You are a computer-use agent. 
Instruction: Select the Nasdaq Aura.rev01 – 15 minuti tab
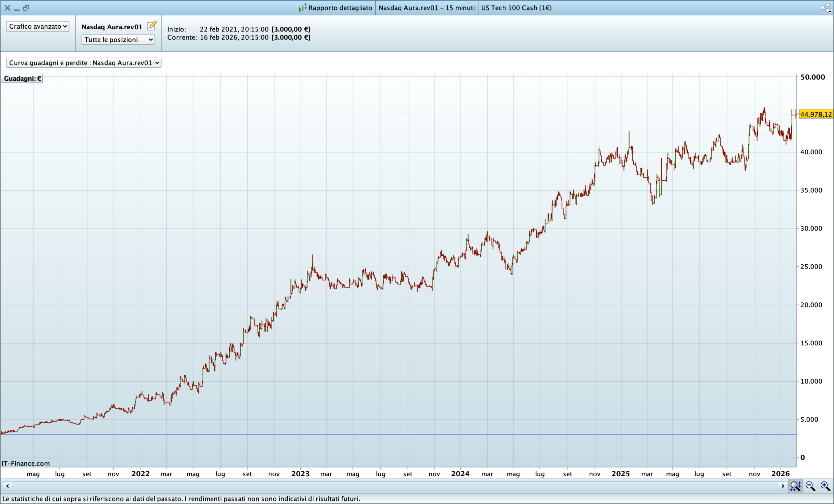[x=426, y=8]
